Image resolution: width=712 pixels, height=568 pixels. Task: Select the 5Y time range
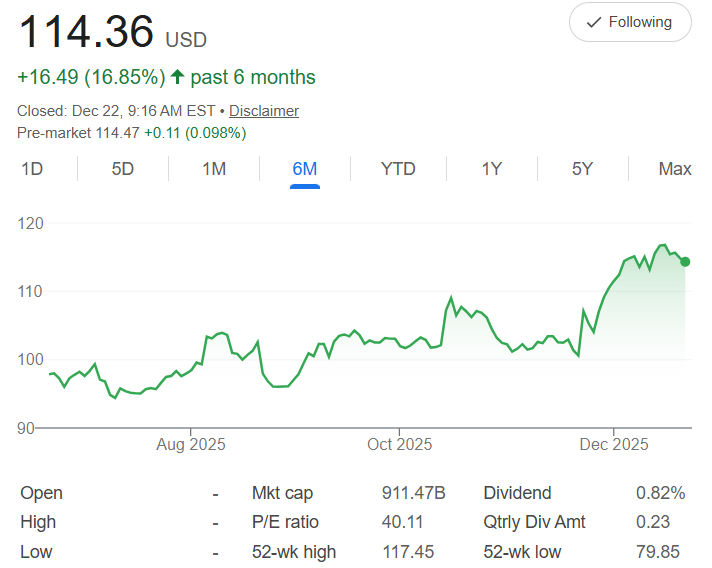pos(583,169)
